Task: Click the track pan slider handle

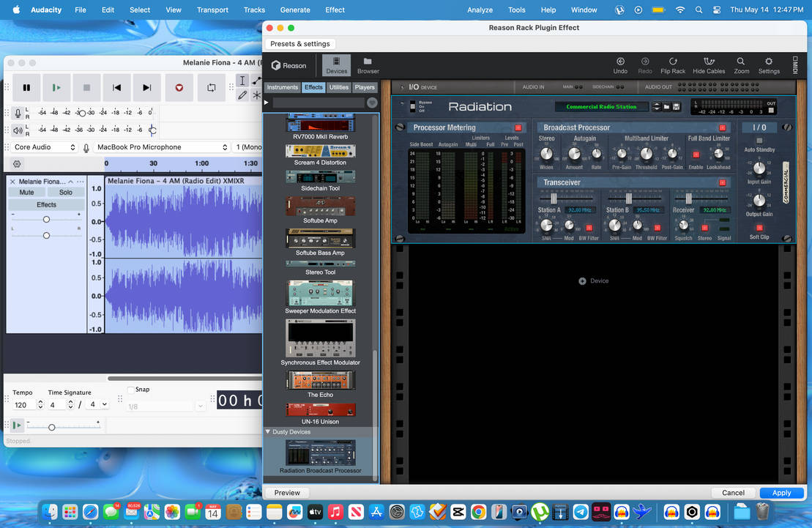Action: [x=47, y=236]
